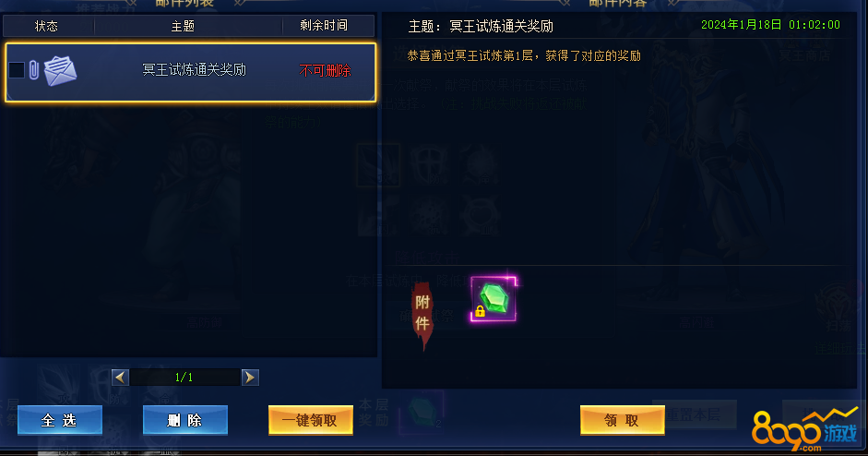Go to the next mail page arrow
The image size is (868, 456).
[250, 378]
